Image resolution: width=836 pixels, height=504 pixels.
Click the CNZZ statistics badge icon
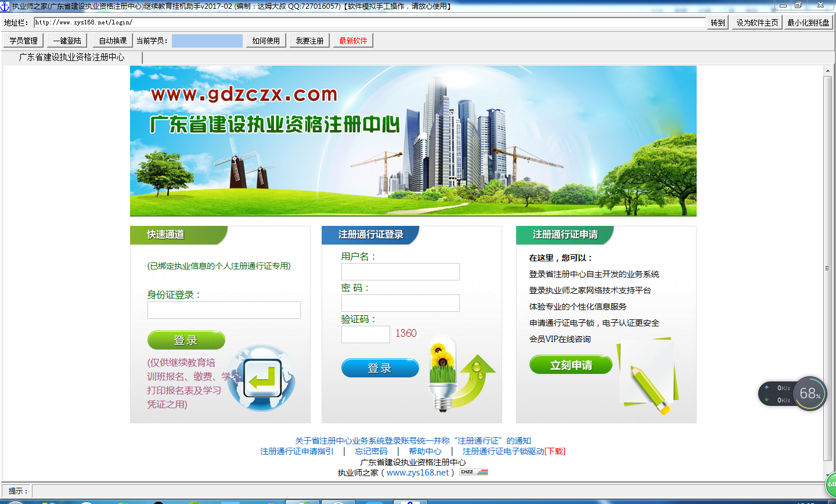[474, 472]
